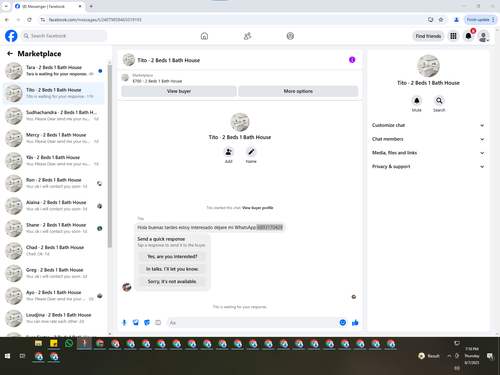
Task: Open the Sudhachandra conversation
Action: pos(54,116)
